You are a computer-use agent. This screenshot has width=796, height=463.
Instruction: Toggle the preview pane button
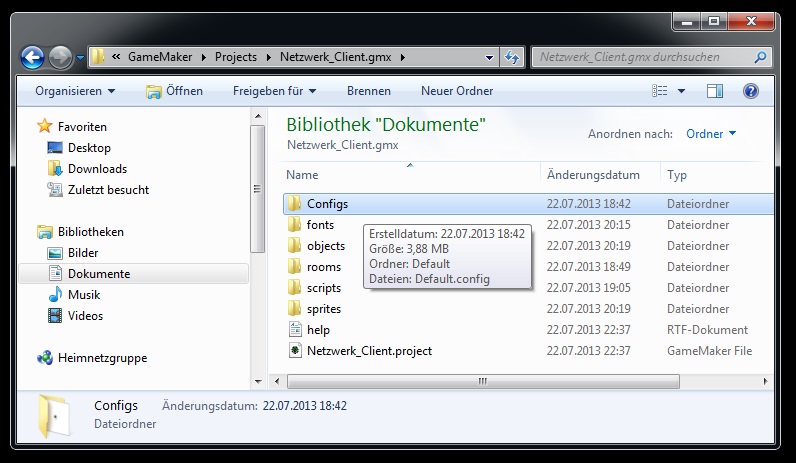coord(715,91)
